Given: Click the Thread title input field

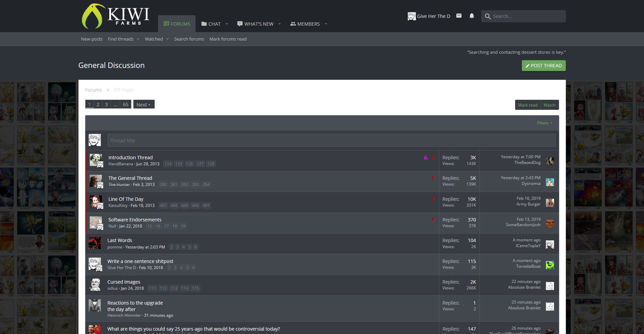Looking at the screenshot, I should pos(331,140).
